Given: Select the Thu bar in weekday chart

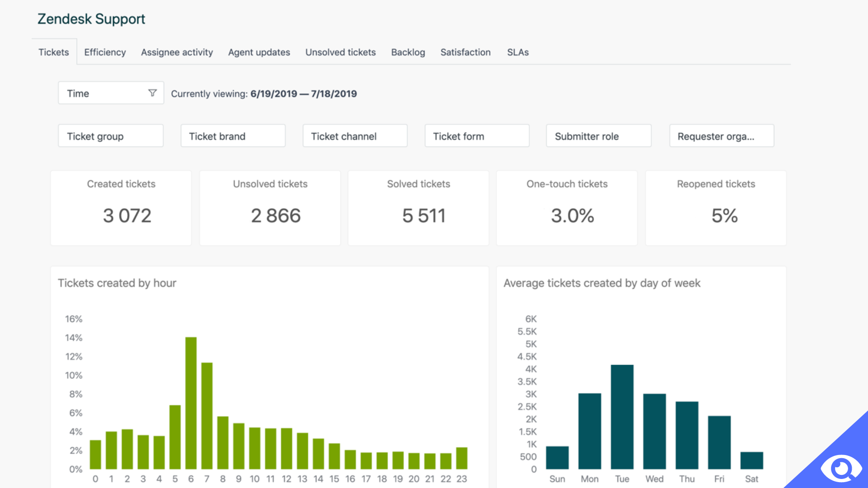Looking at the screenshot, I should (x=687, y=435).
